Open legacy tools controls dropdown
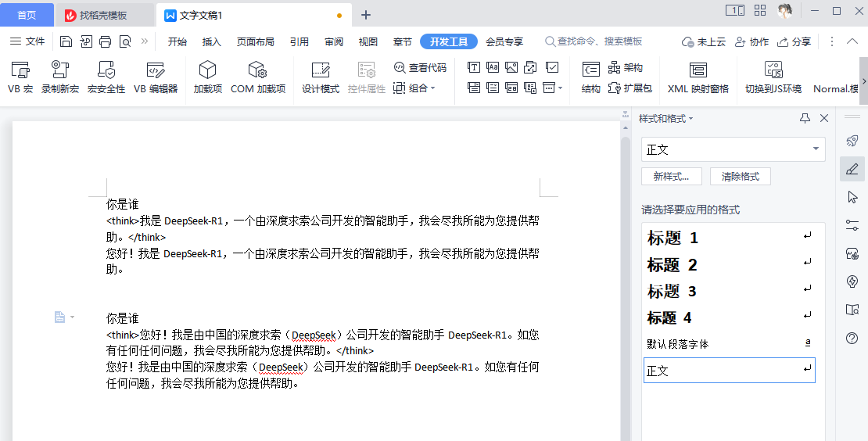The image size is (868, 441). pyautogui.click(x=552, y=88)
